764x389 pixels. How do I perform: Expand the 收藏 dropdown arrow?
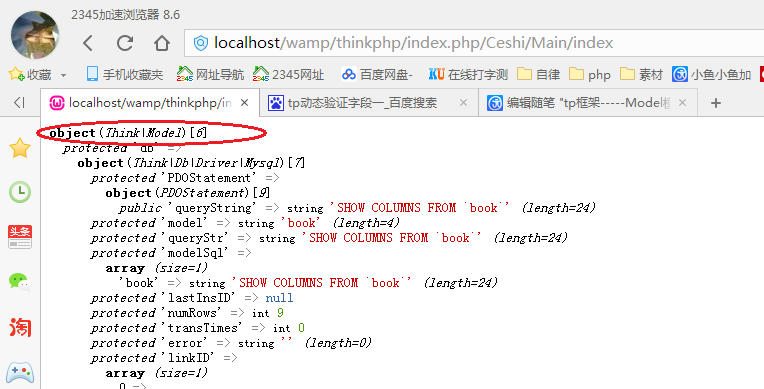[63, 75]
